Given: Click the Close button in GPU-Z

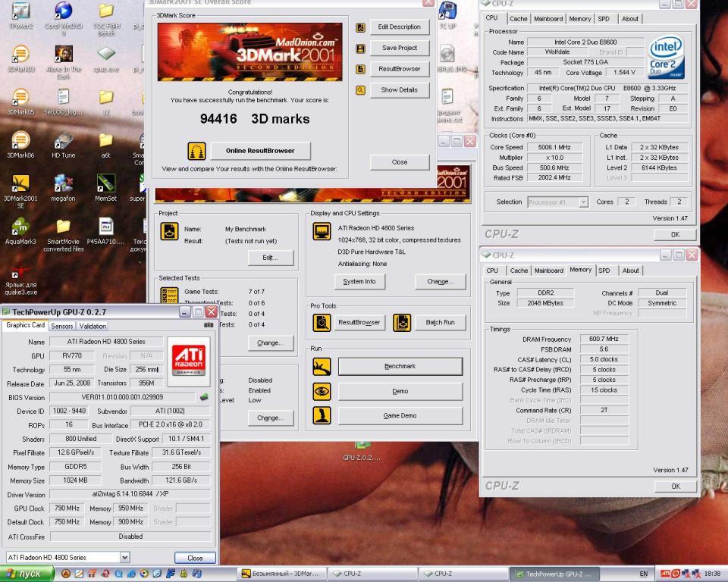Looking at the screenshot, I should point(195,558).
